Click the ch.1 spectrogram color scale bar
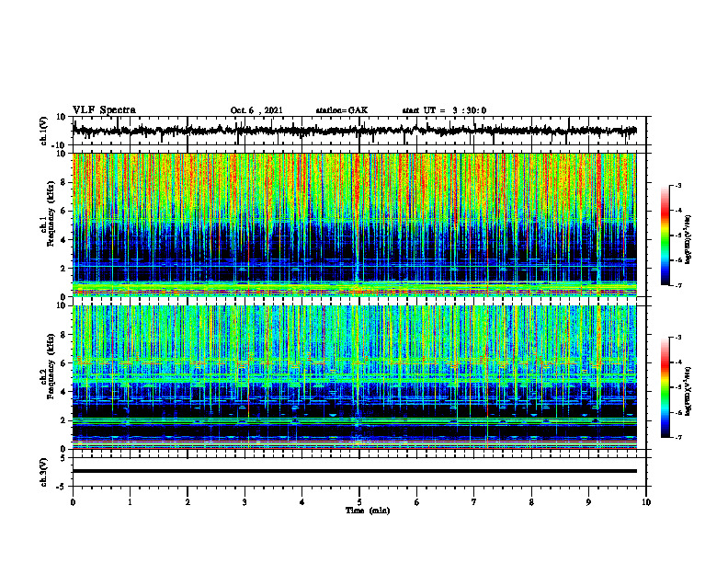This screenshot has width=728, height=563. click(x=665, y=236)
